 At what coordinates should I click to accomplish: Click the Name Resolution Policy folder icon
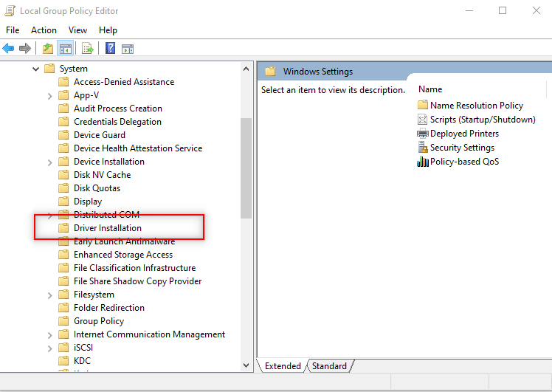(x=422, y=105)
